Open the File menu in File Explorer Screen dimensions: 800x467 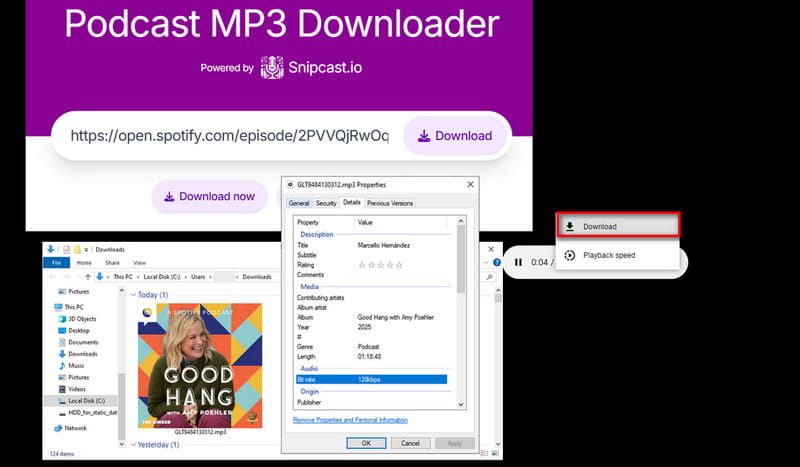pos(57,263)
